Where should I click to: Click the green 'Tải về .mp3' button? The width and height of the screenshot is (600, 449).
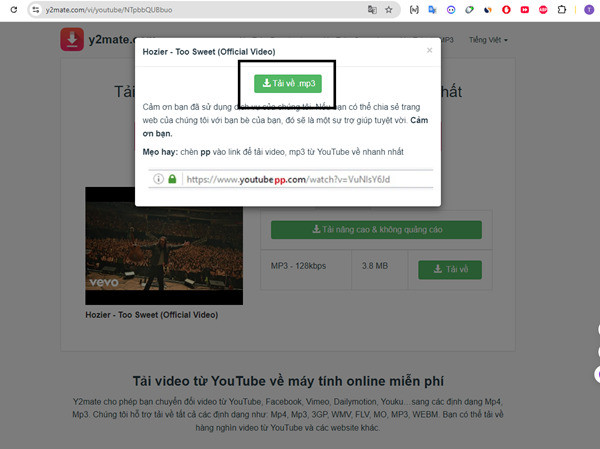tap(288, 83)
